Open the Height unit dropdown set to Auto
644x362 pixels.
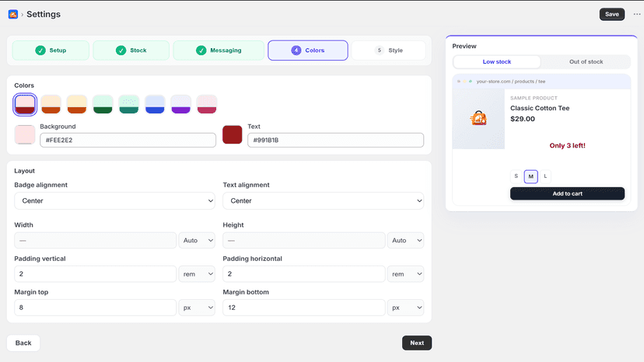pos(405,241)
